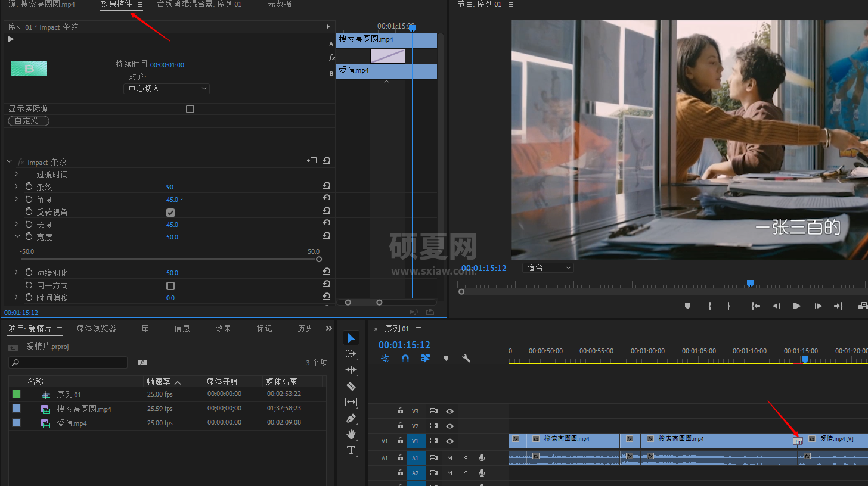The width and height of the screenshot is (868, 486).
Task: Click the Add Marker icon in Program monitor
Action: pos(687,306)
